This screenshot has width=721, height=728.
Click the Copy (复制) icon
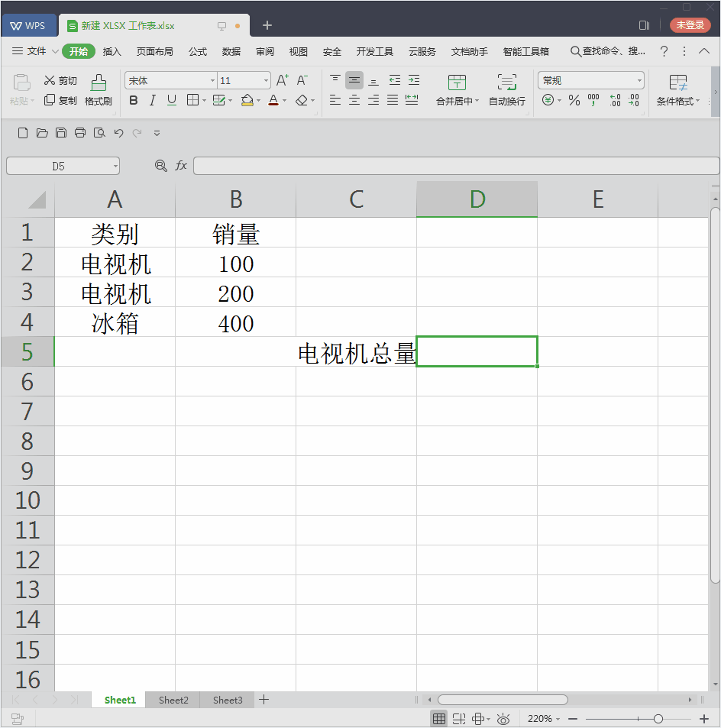pos(49,100)
